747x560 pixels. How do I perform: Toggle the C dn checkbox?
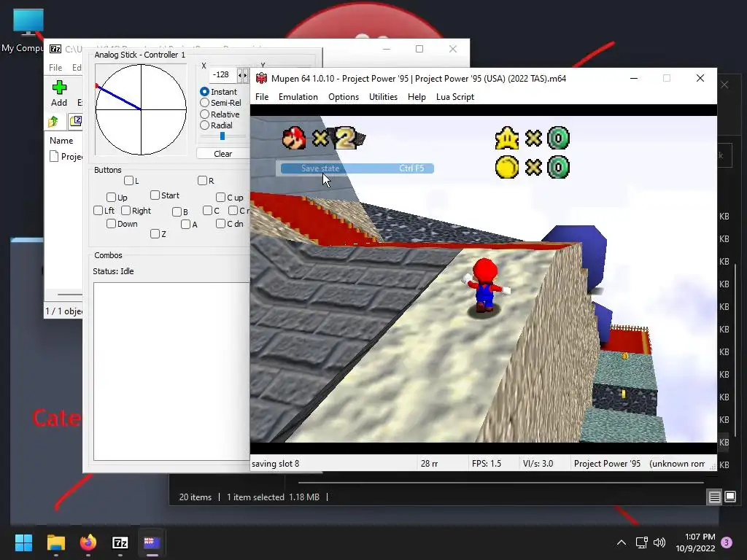click(220, 223)
